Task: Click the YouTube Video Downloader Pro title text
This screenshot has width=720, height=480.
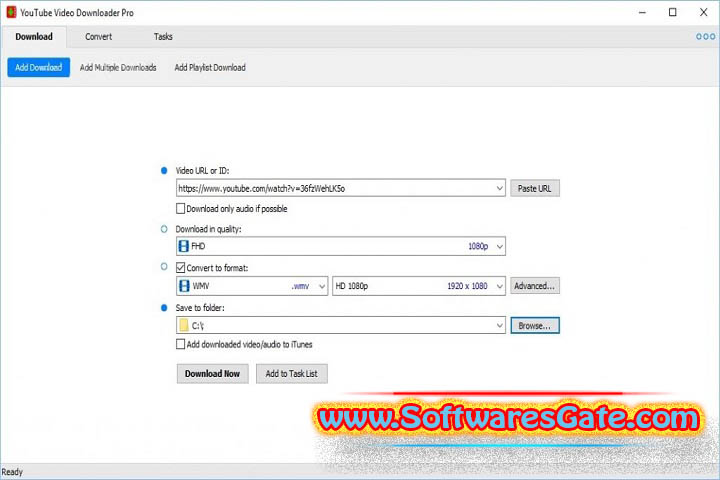Action: pyautogui.click(x=77, y=13)
